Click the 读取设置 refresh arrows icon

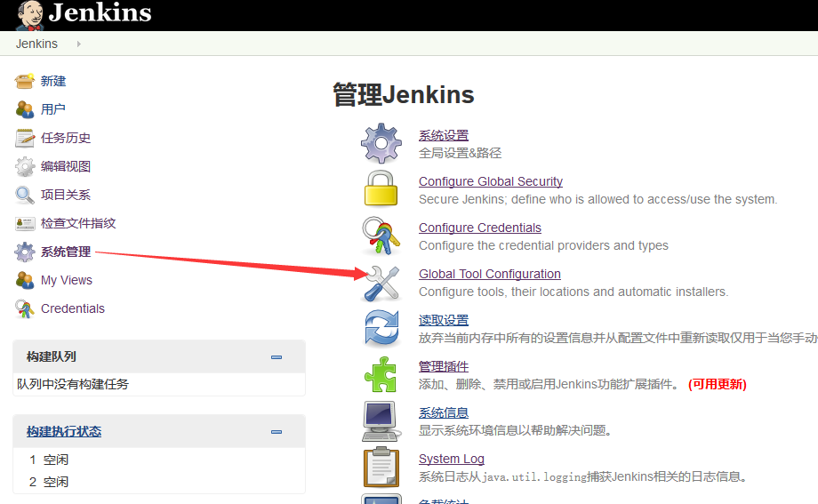[x=381, y=328]
